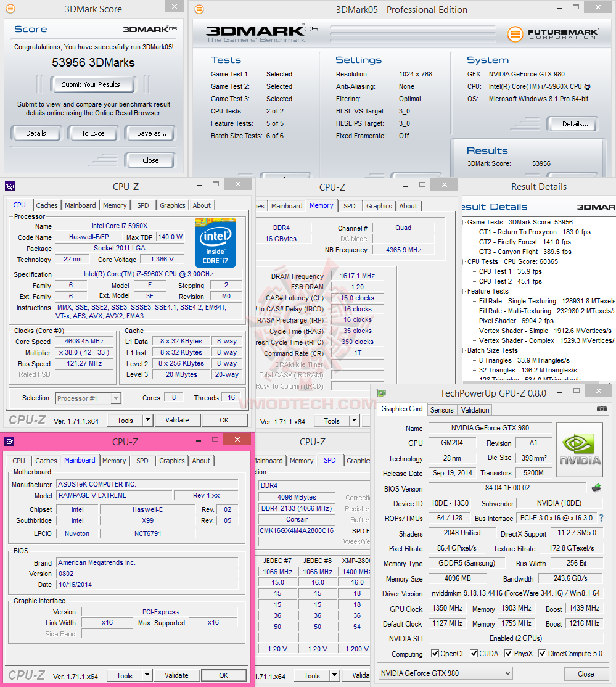Image resolution: width=616 pixels, height=687 pixels.
Task: Click the GPU-Z screenshot camera icon
Action: coord(602,408)
